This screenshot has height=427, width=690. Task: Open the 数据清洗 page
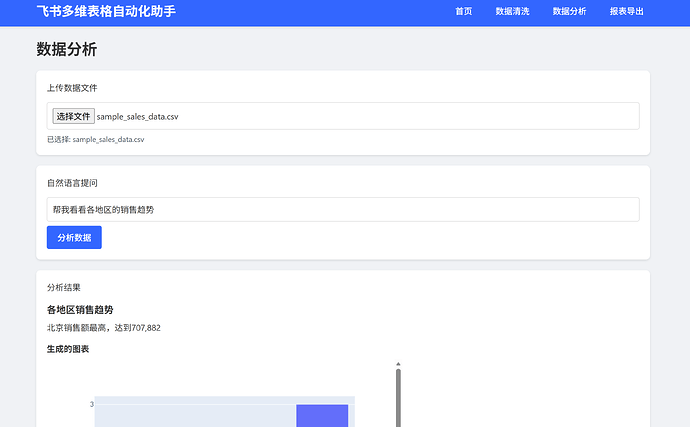[512, 11]
